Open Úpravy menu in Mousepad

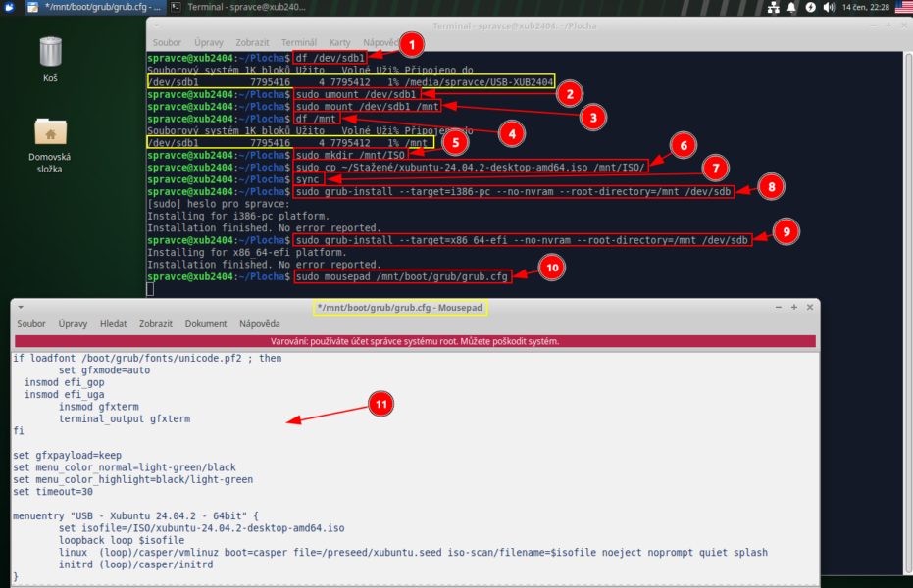click(73, 324)
